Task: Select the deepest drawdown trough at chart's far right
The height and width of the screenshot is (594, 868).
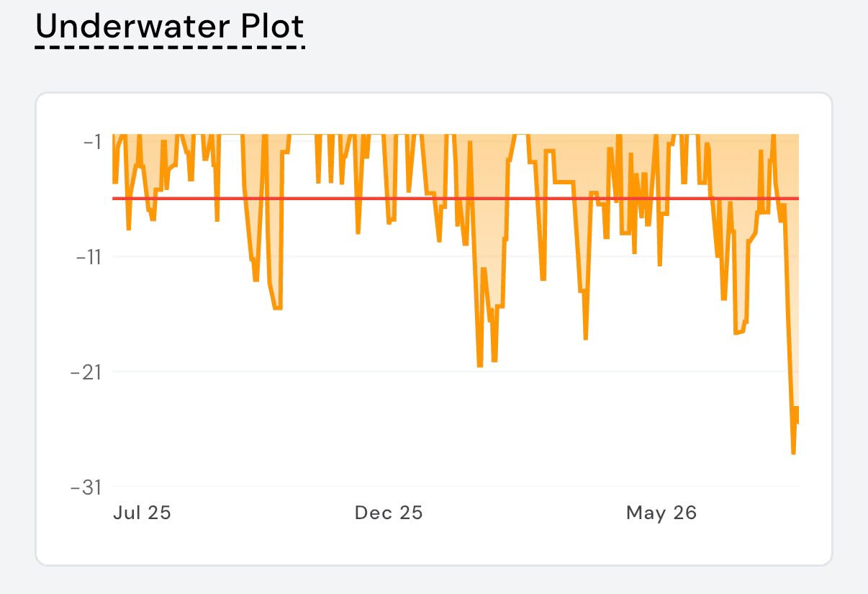Action: click(x=793, y=453)
